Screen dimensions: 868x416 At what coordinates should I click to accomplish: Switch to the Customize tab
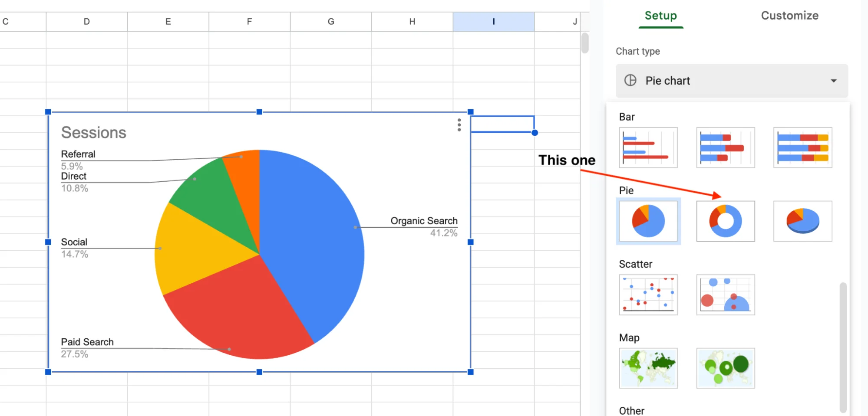coord(789,16)
